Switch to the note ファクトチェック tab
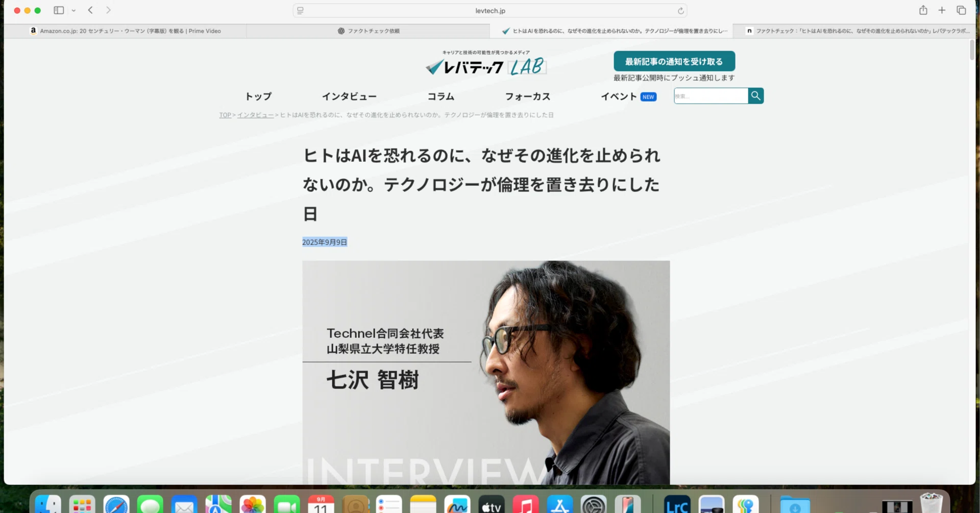The image size is (980, 513). [854, 31]
